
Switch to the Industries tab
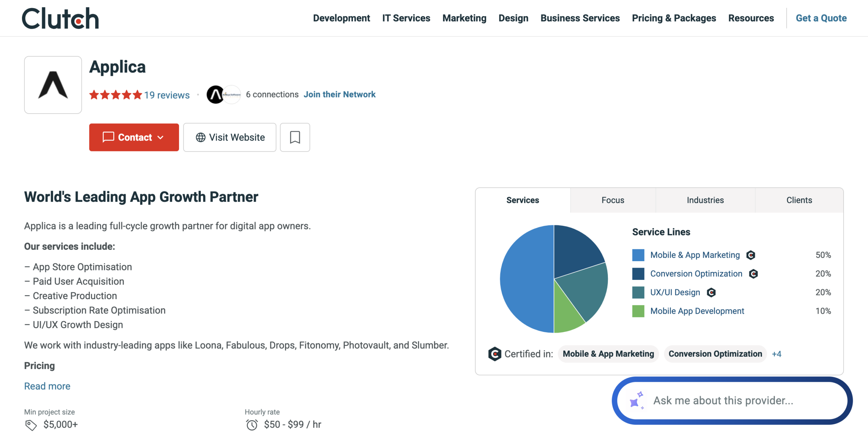click(705, 200)
